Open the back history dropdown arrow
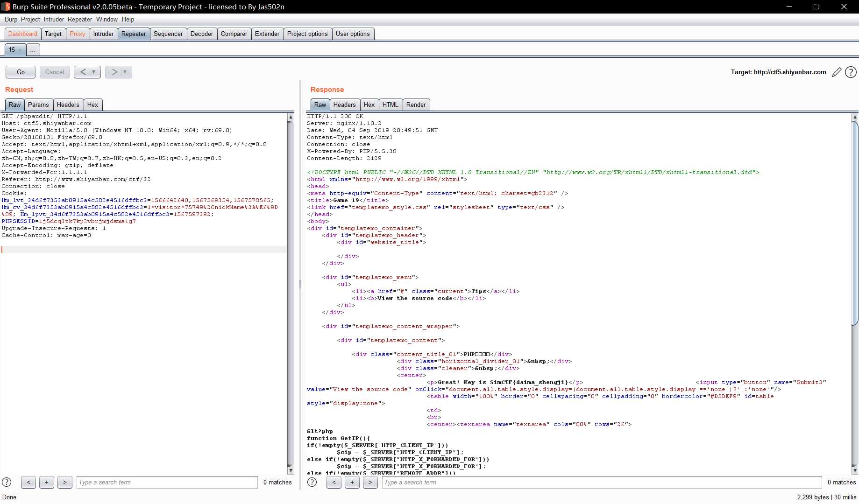 [x=94, y=72]
